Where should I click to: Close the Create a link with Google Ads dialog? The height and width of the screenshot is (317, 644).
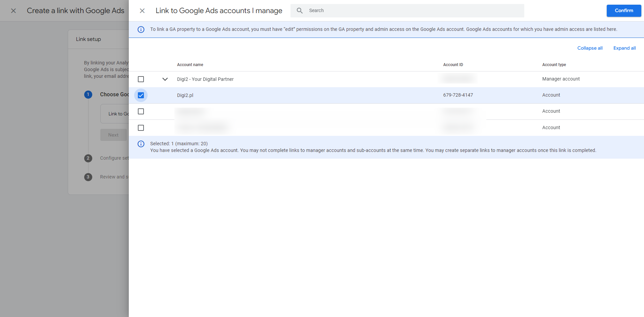(x=13, y=11)
